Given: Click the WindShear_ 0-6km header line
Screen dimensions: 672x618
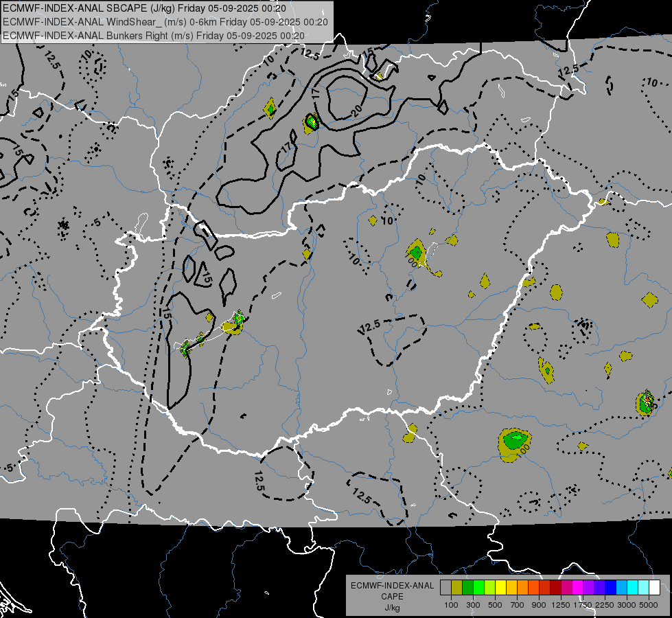Looking at the screenshot, I should 165,22.
